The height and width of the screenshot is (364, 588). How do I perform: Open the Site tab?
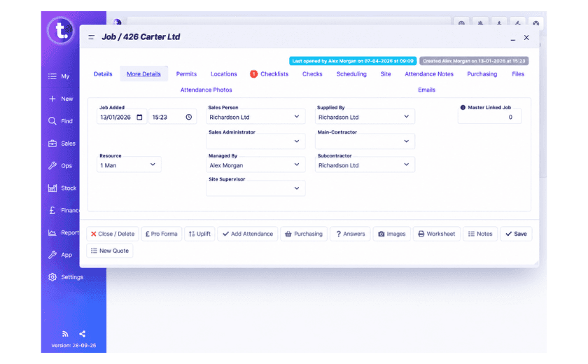coord(386,74)
